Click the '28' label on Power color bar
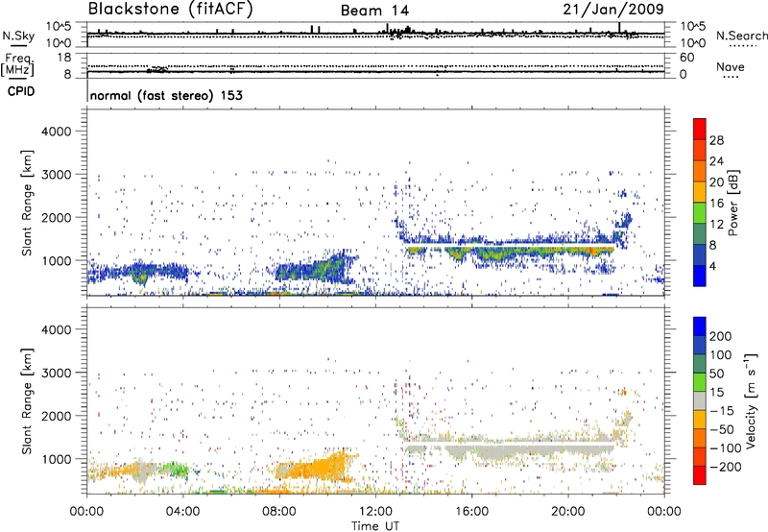768x532 pixels. [716, 140]
